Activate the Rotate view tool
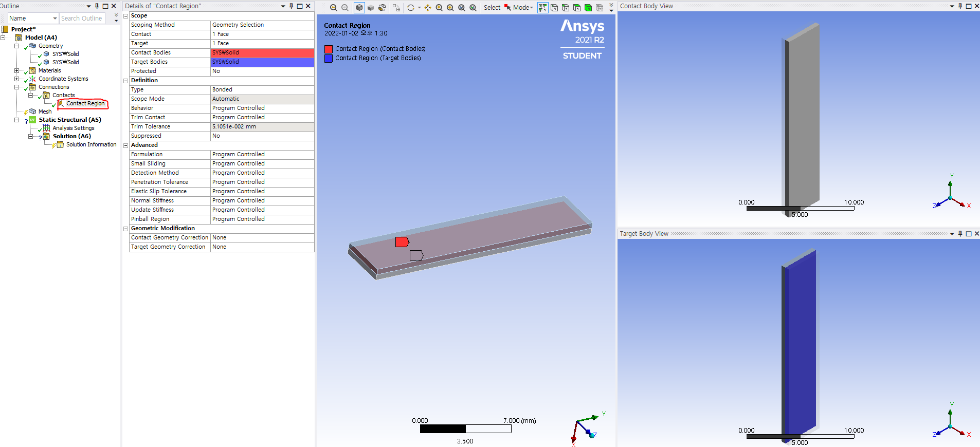 [411, 7]
